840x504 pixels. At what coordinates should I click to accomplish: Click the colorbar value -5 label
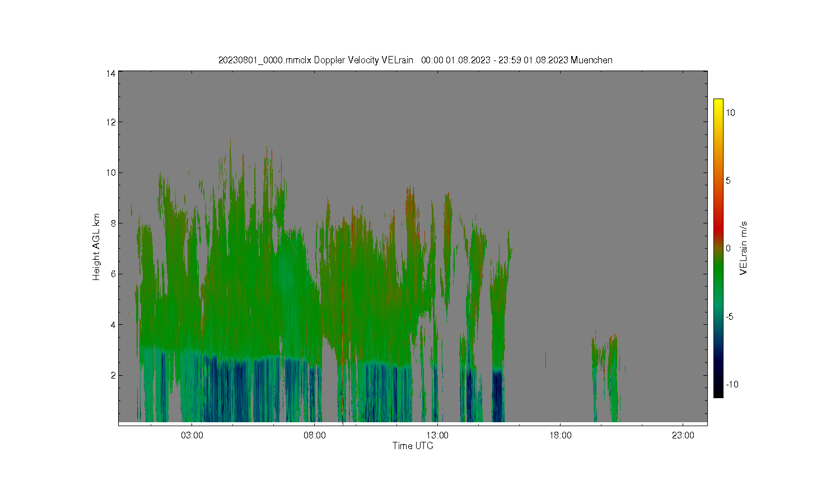(x=730, y=316)
